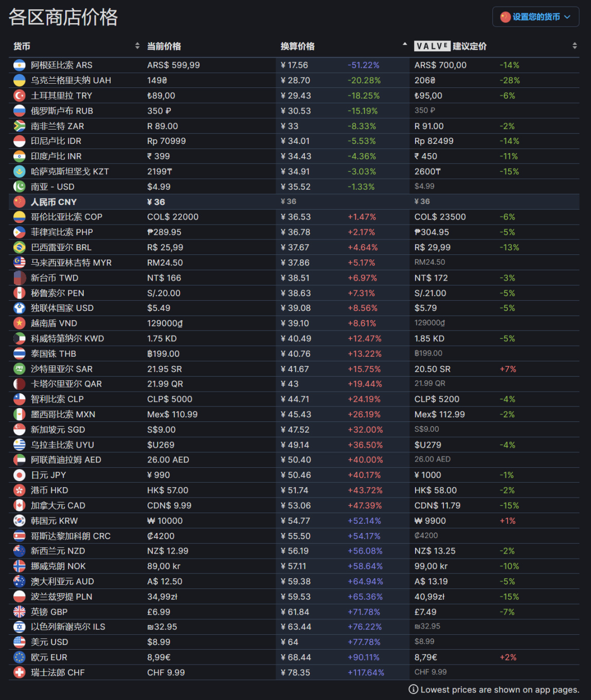
Task: Click the +117.64% percentage value
Action: click(x=366, y=672)
